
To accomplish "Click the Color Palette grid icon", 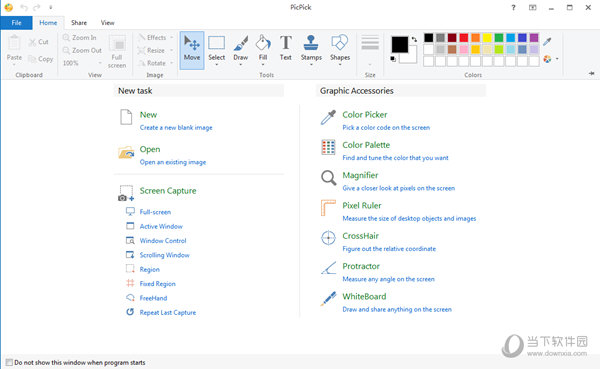I will tap(328, 147).
